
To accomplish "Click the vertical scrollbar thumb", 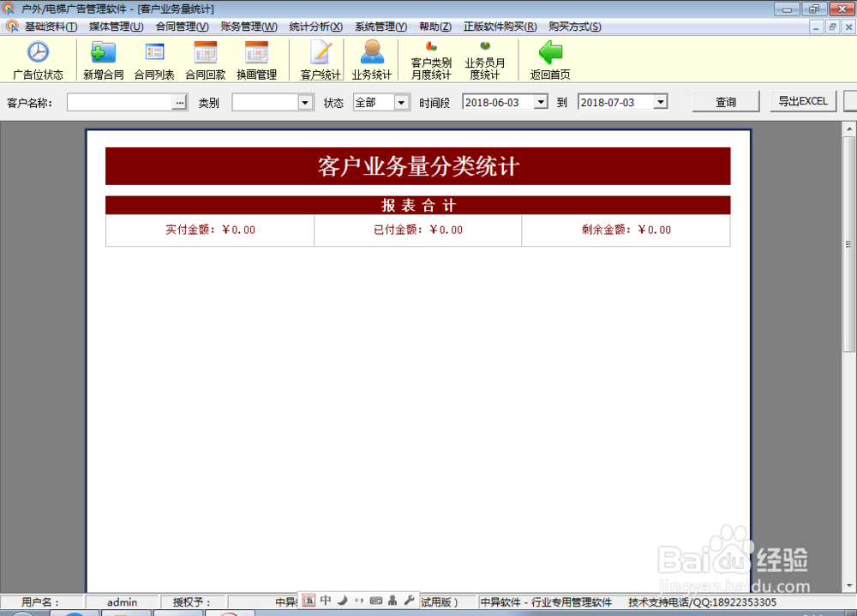I will [848, 244].
